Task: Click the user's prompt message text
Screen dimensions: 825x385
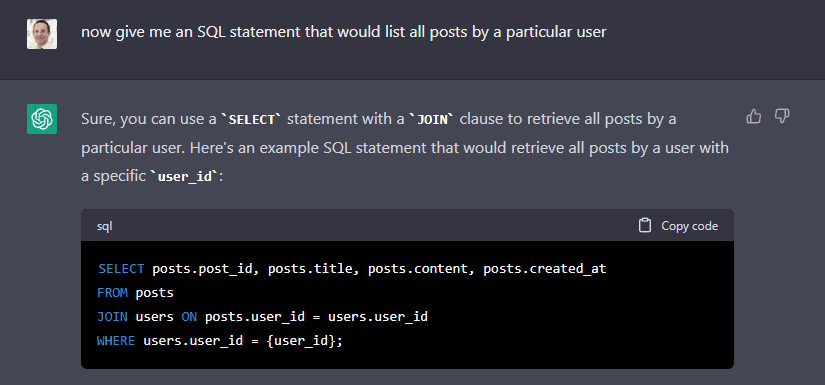Action: [x=344, y=32]
